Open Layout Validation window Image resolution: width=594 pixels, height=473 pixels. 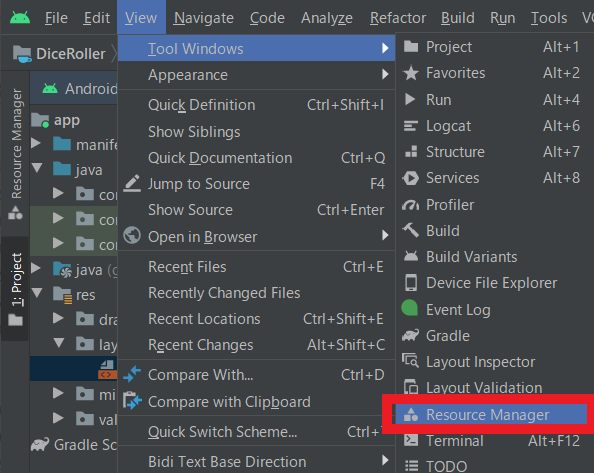(x=494, y=388)
